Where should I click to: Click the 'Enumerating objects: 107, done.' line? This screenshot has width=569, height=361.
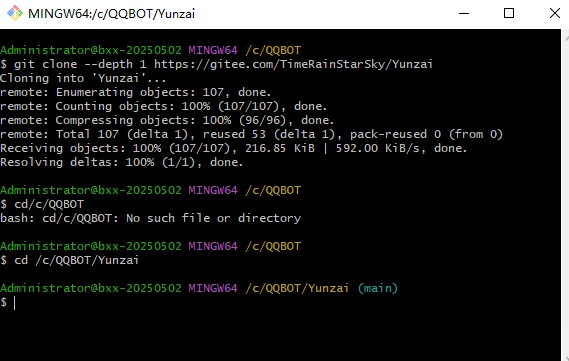135,92
